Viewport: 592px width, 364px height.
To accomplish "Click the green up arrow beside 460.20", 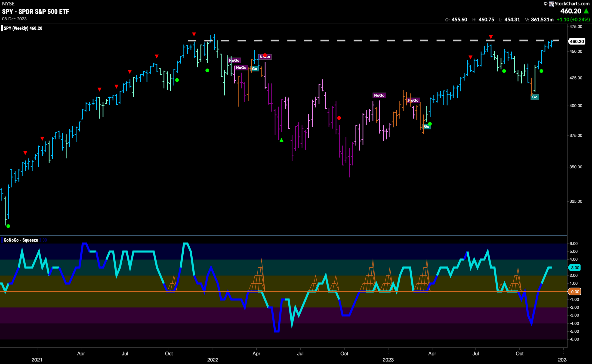I will 586,11.
